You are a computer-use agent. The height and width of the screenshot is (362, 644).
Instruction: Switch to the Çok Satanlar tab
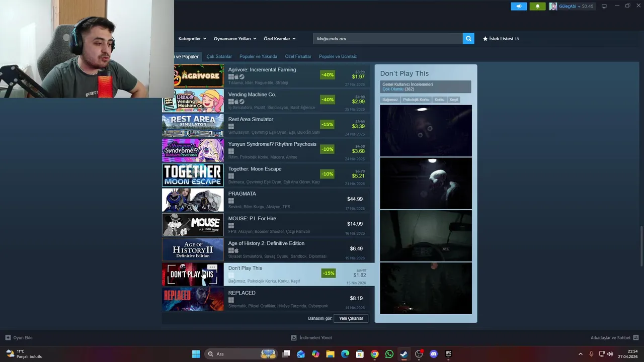pos(219,56)
